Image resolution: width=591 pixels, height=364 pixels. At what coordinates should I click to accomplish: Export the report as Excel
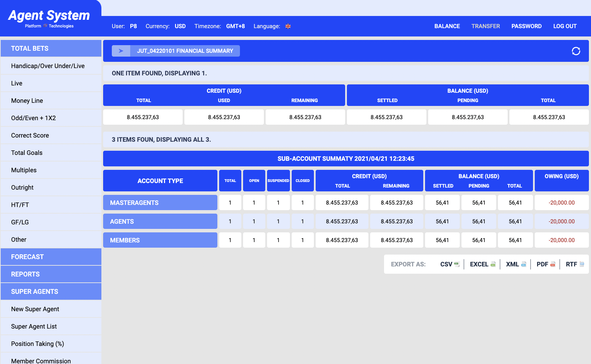(x=482, y=264)
